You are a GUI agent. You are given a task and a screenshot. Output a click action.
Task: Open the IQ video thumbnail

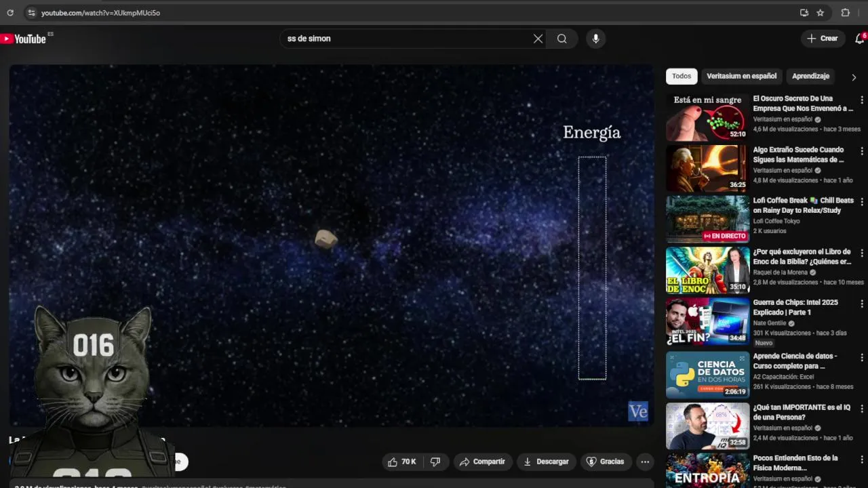(x=707, y=426)
